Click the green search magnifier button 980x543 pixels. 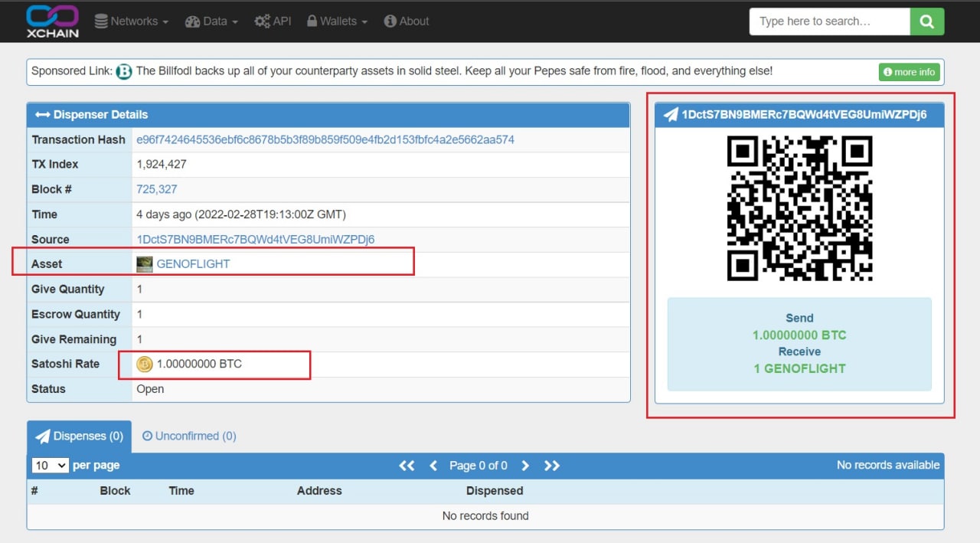926,21
